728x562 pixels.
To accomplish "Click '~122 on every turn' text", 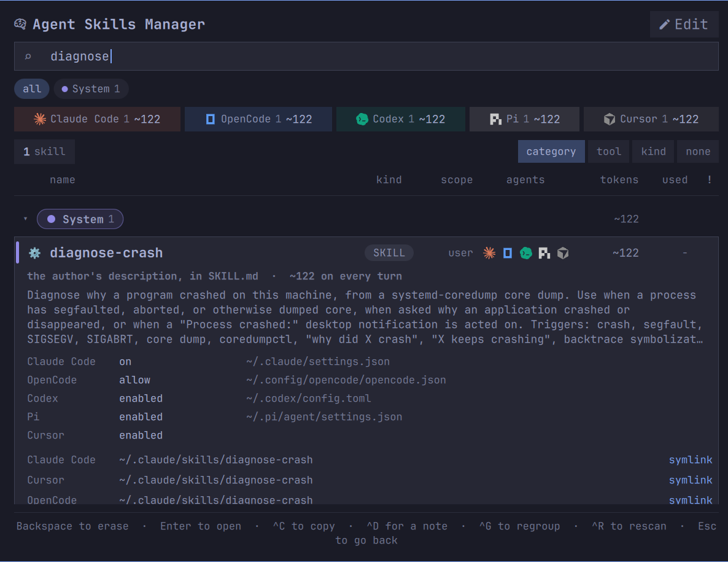I will tap(346, 276).
